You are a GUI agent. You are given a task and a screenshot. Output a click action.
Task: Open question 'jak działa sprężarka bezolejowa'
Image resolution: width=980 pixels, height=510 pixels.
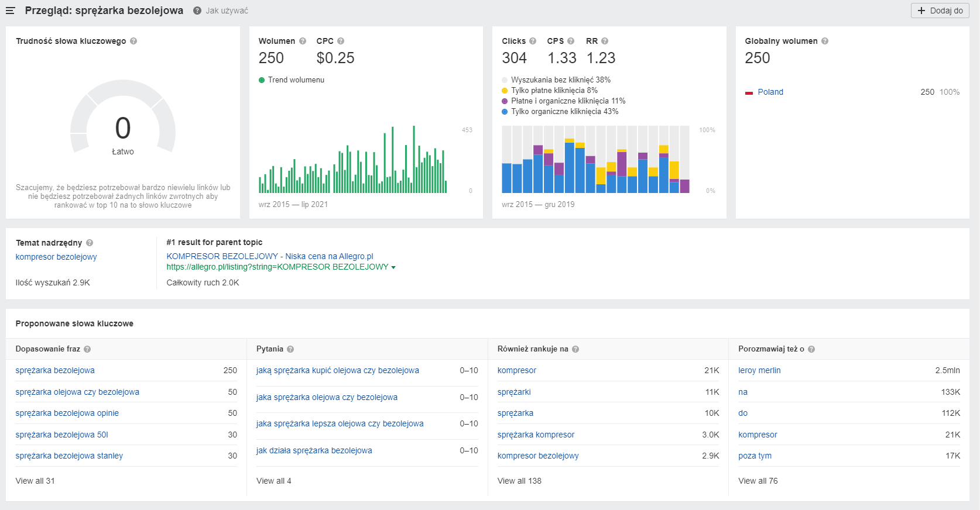pyautogui.click(x=314, y=450)
